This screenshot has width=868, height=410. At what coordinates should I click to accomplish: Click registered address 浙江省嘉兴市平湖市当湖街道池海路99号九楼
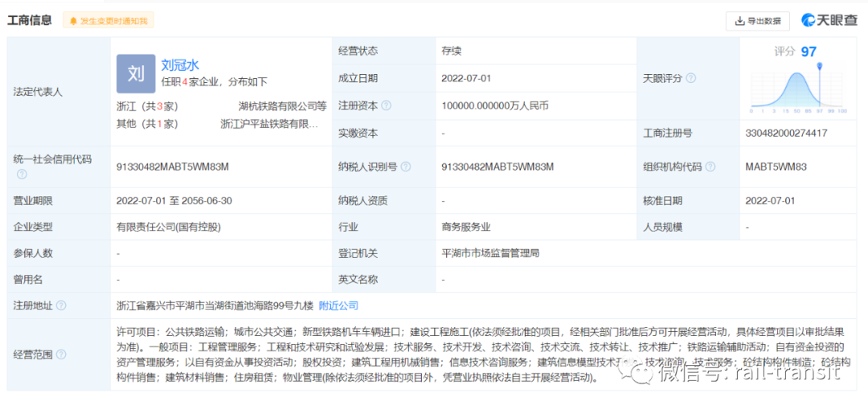215,305
